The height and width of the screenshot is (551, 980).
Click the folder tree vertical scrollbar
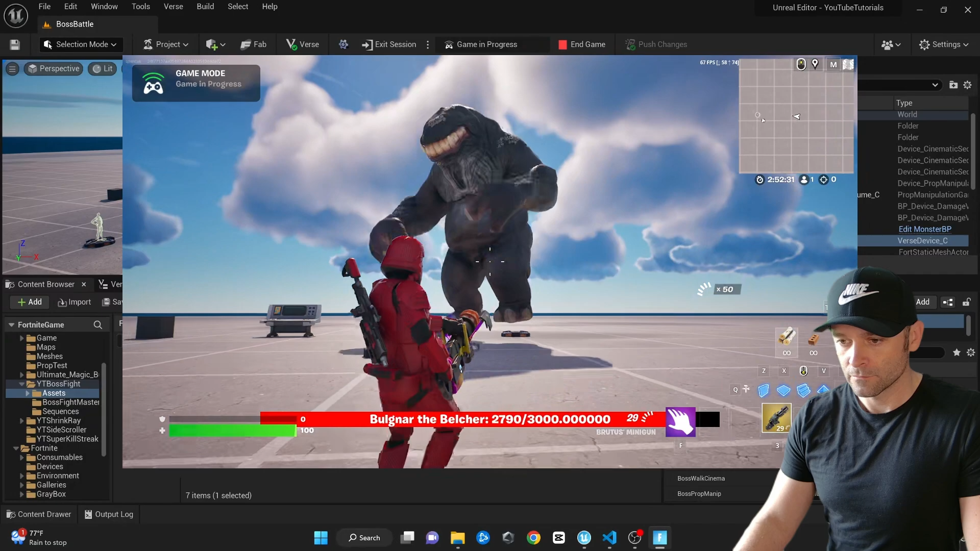(x=104, y=408)
